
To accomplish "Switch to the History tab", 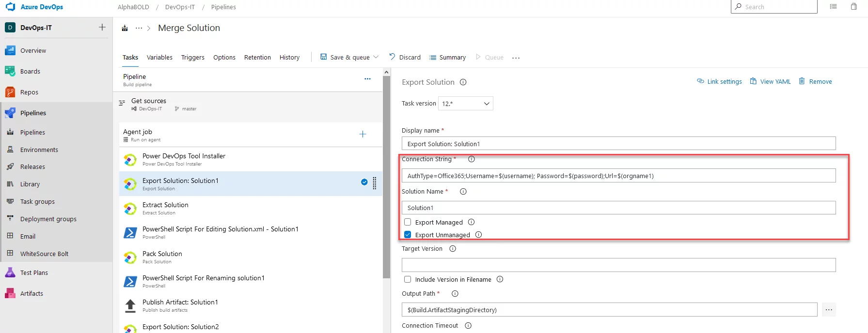I will click(x=289, y=57).
